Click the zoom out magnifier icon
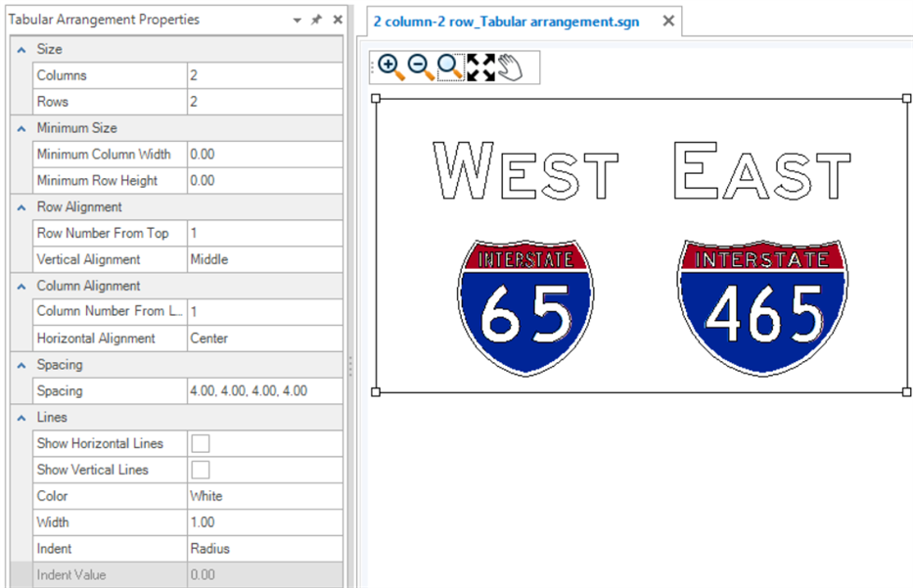The height and width of the screenshot is (588, 913). pyautogui.click(x=421, y=67)
